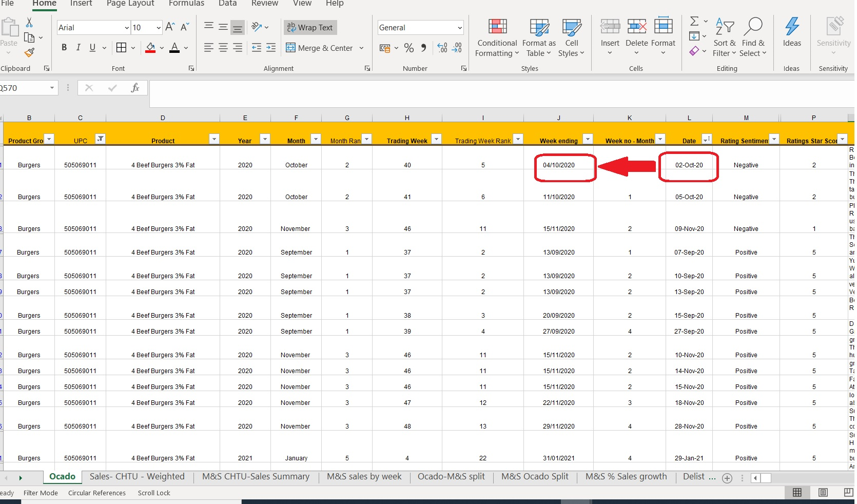Click the Fill down icon
The image size is (857, 504).
(694, 36)
